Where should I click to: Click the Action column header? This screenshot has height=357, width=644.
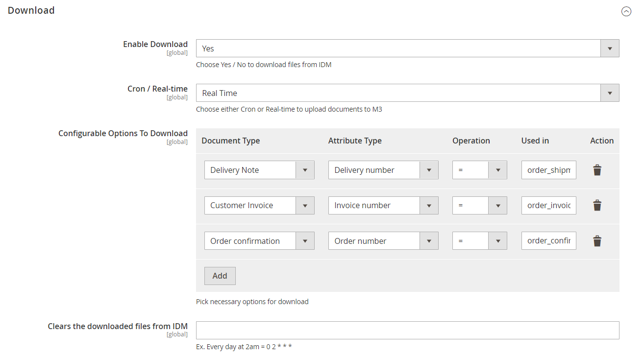(602, 141)
